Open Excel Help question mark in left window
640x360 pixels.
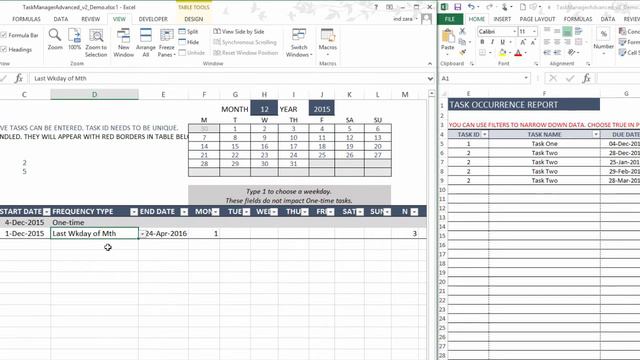tap(376, 7)
